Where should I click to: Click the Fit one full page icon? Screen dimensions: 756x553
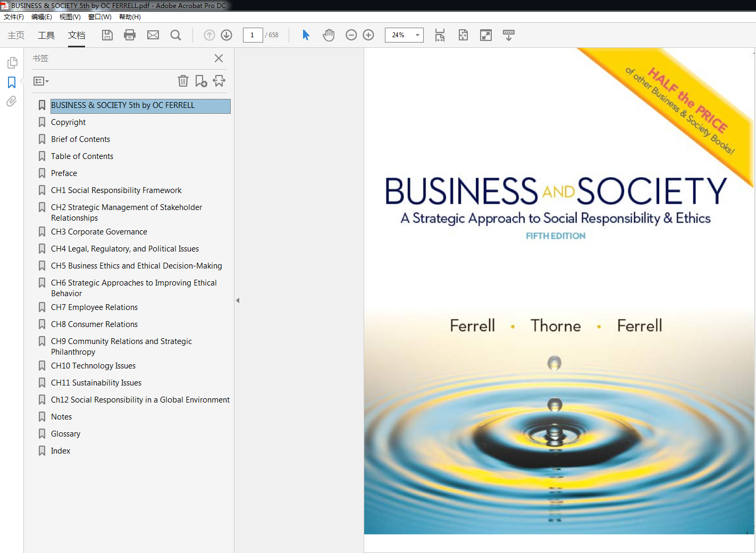(463, 35)
